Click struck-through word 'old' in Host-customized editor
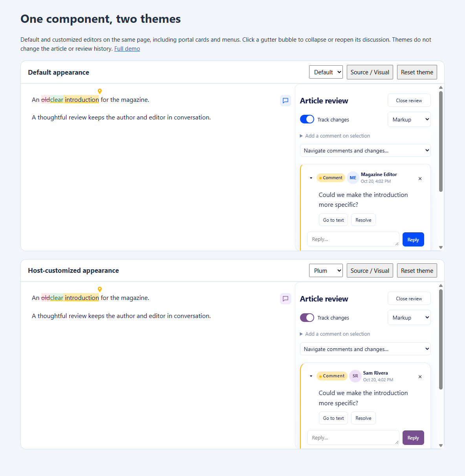 46,298
